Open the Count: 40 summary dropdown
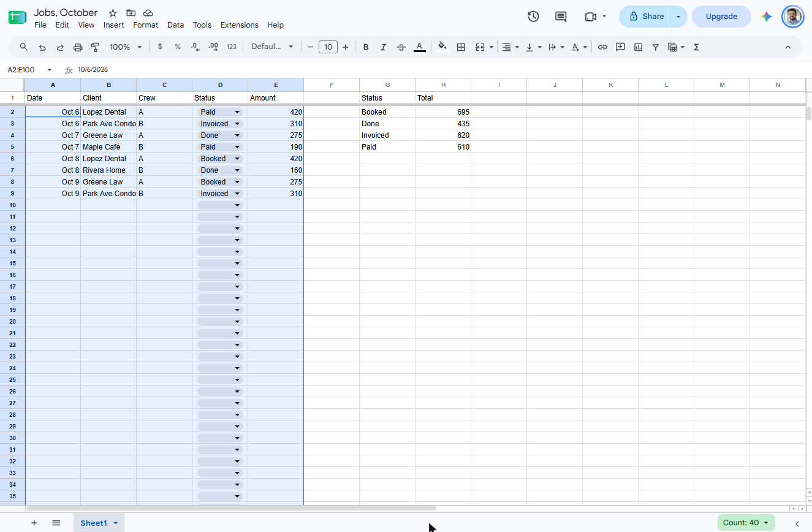The height and width of the screenshot is (532, 812). (746, 523)
